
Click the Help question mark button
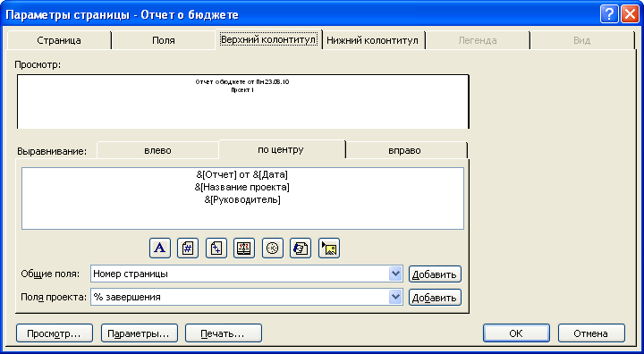click(609, 15)
